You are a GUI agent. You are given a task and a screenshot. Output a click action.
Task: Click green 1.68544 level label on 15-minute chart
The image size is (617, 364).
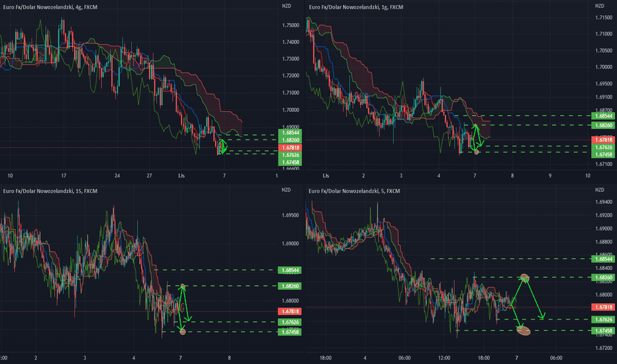click(290, 270)
